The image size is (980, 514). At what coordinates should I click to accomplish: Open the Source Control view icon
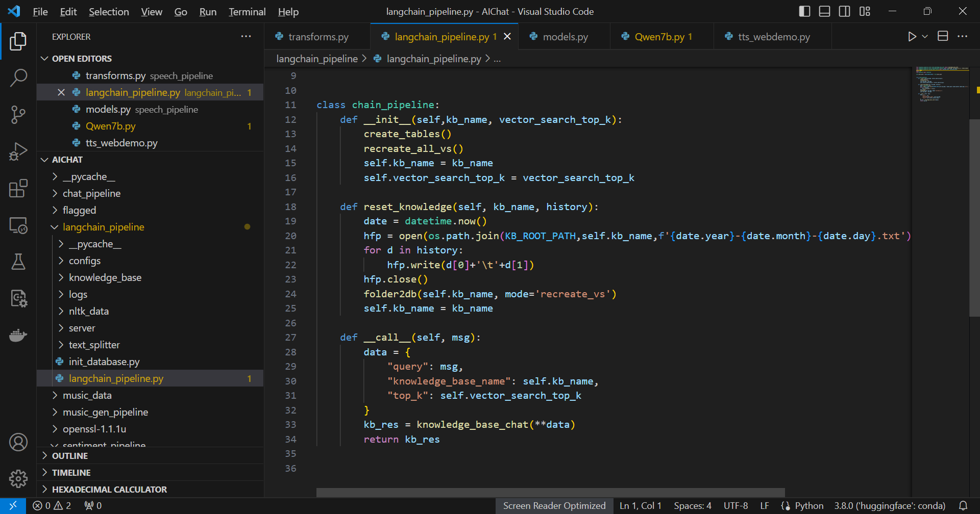point(18,115)
